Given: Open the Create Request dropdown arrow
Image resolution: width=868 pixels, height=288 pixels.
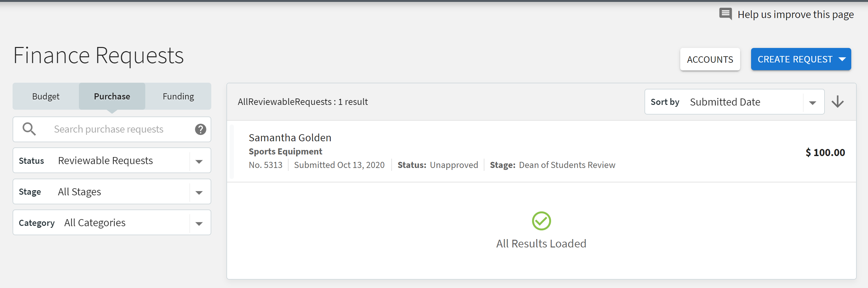Looking at the screenshot, I should [842, 59].
